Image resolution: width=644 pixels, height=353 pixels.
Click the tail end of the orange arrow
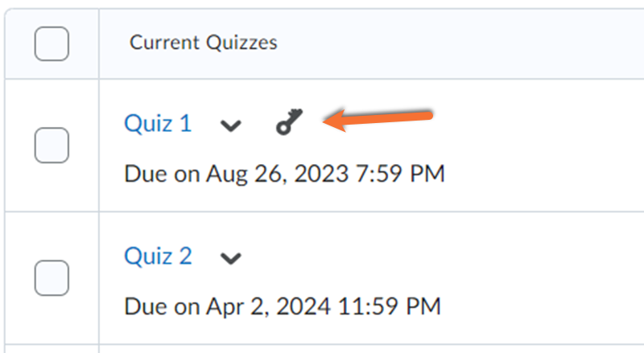(429, 115)
